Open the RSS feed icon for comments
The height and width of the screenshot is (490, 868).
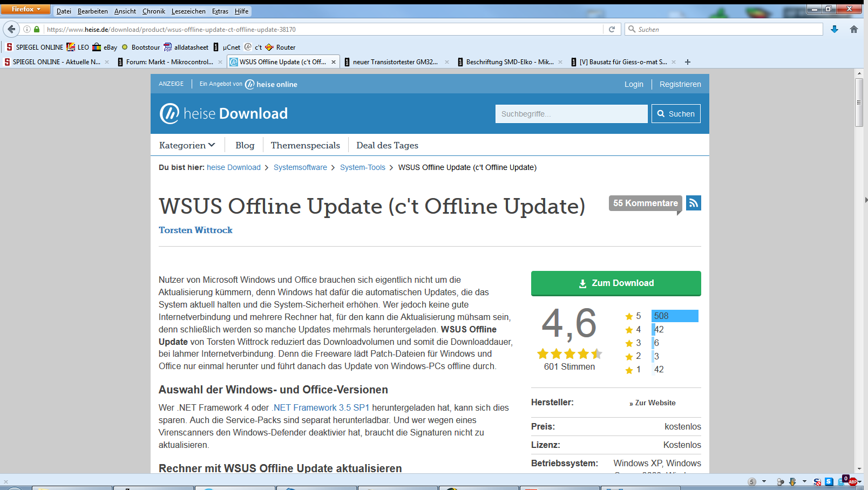pyautogui.click(x=694, y=203)
